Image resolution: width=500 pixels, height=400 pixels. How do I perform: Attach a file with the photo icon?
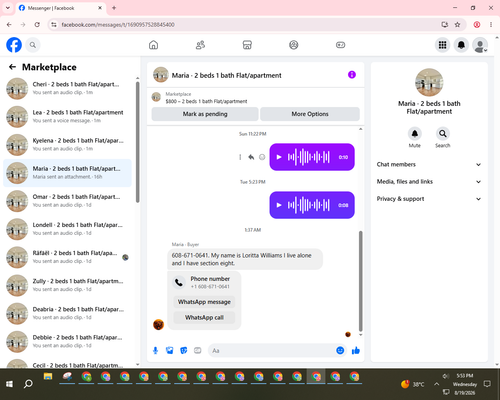[169, 350]
